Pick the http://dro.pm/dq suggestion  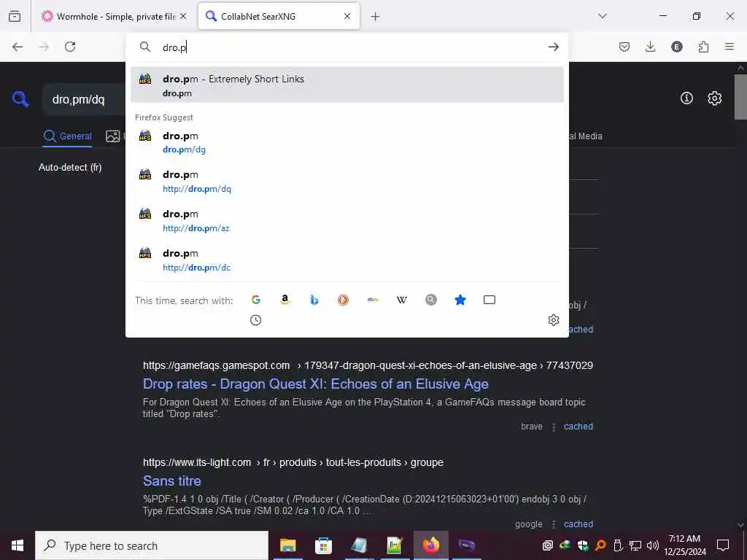pos(347,182)
